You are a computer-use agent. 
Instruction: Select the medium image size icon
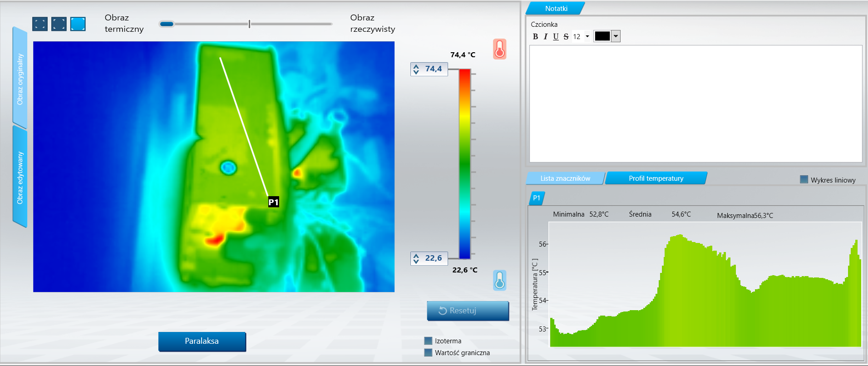(x=59, y=24)
